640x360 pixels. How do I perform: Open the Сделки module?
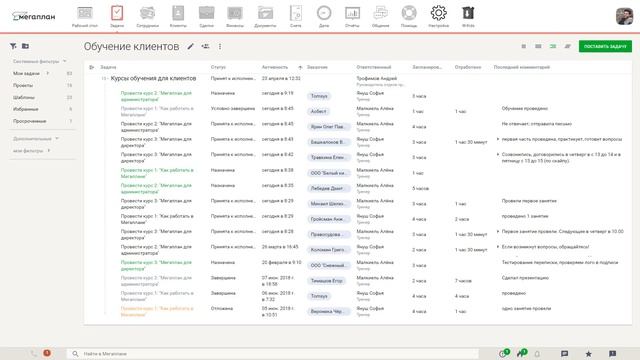207,16
